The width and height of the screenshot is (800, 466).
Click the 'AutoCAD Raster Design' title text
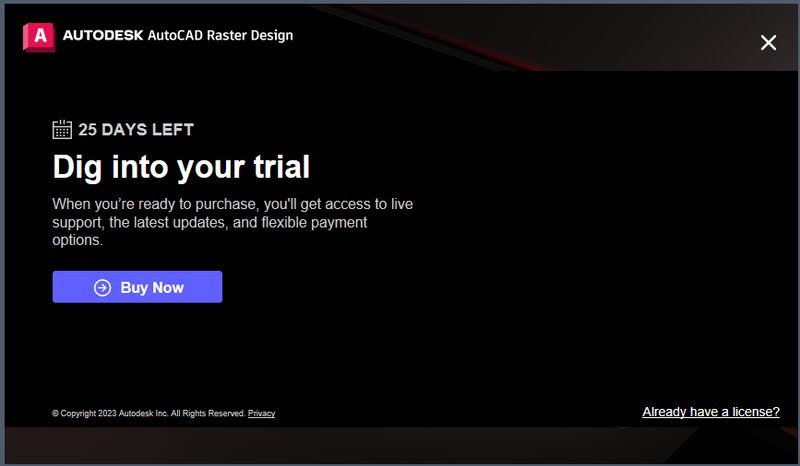tap(220, 36)
